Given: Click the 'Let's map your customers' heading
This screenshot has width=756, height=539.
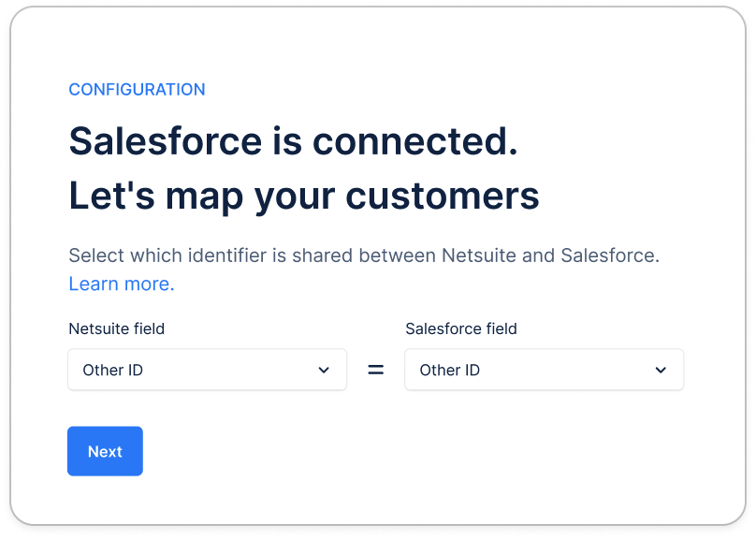Looking at the screenshot, I should [304, 196].
